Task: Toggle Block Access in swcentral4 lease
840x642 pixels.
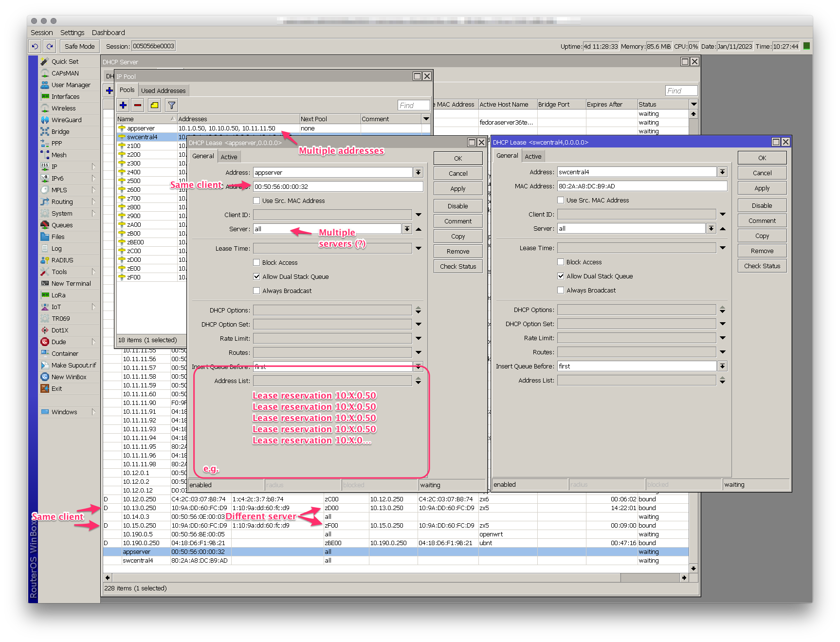Action: point(561,262)
